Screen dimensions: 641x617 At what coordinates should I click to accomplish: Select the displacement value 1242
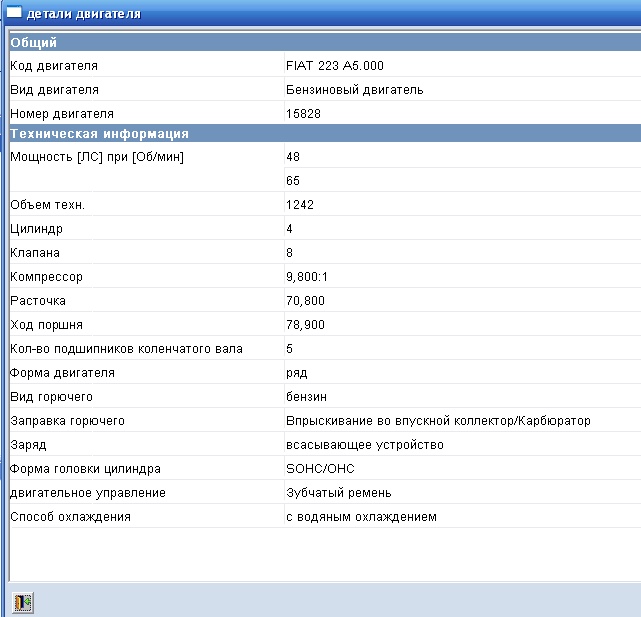tap(300, 205)
